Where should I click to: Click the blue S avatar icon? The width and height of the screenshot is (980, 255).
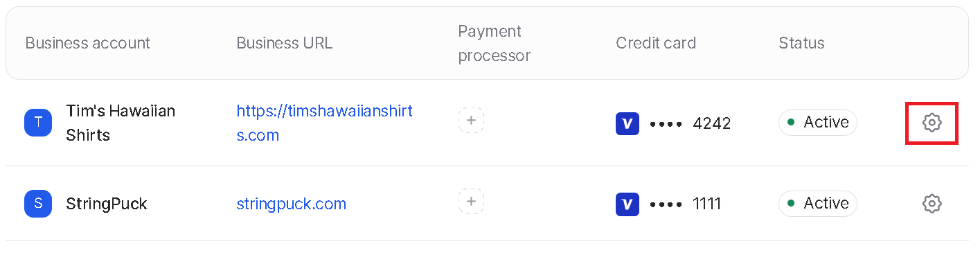click(38, 204)
